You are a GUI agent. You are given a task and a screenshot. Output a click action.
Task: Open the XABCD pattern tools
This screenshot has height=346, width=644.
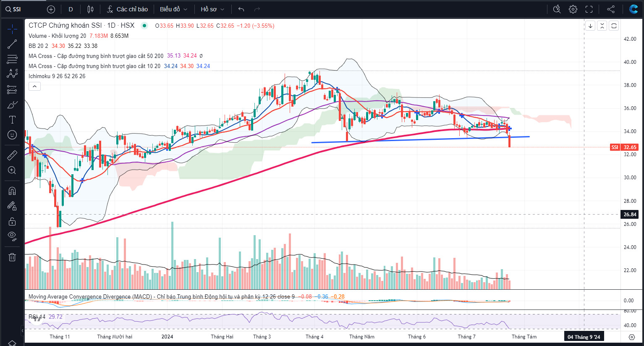[x=12, y=73]
